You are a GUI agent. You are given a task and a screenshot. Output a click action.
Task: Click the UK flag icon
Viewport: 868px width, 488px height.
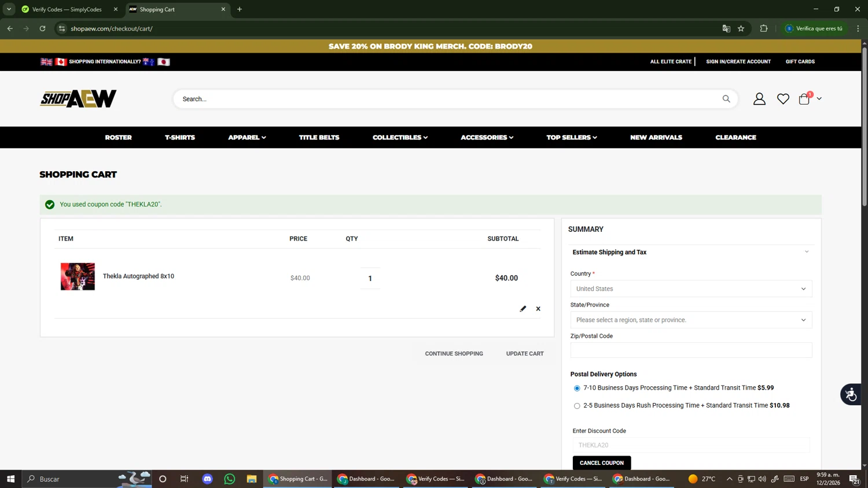pyautogui.click(x=46, y=62)
